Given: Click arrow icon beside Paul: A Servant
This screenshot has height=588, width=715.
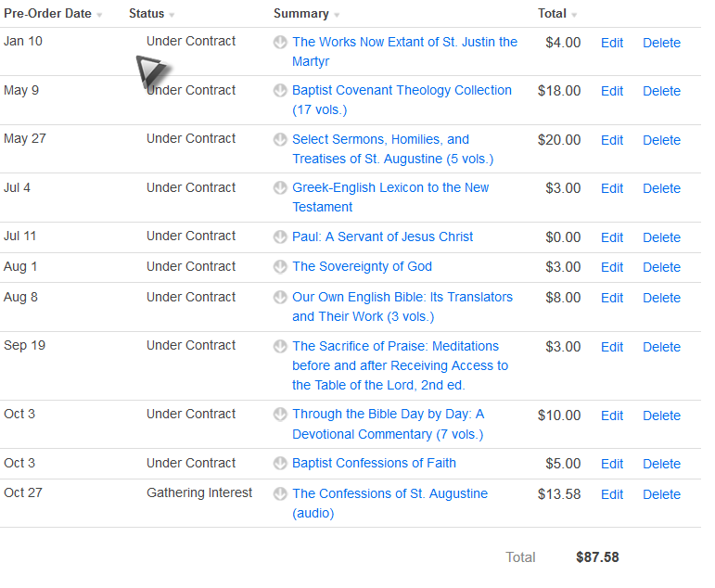Looking at the screenshot, I should [280, 237].
